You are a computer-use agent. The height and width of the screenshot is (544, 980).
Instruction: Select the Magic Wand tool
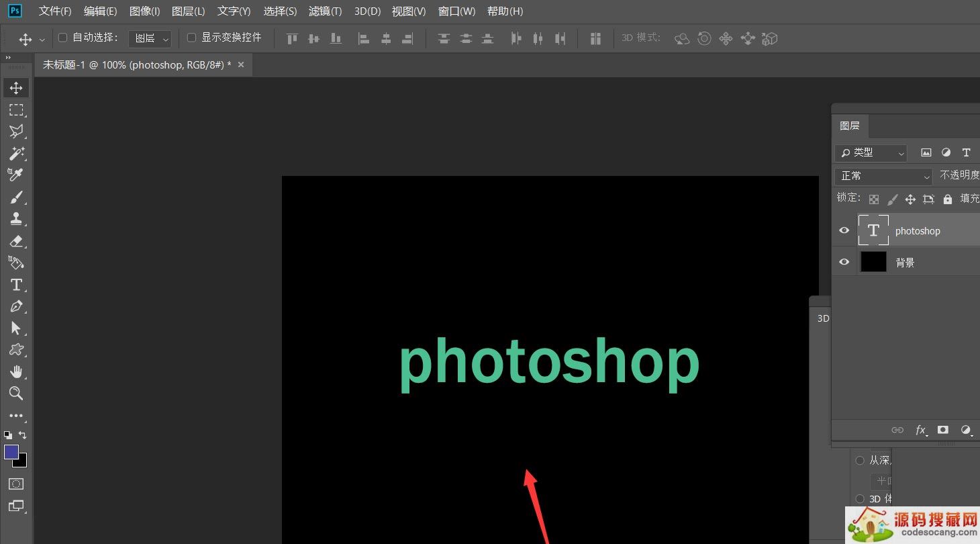coord(16,153)
